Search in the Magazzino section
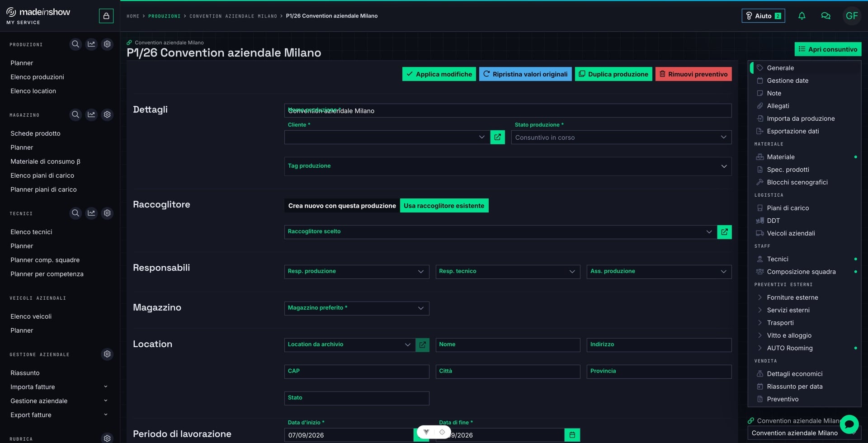Viewport: 868px width, 443px height. pos(75,114)
